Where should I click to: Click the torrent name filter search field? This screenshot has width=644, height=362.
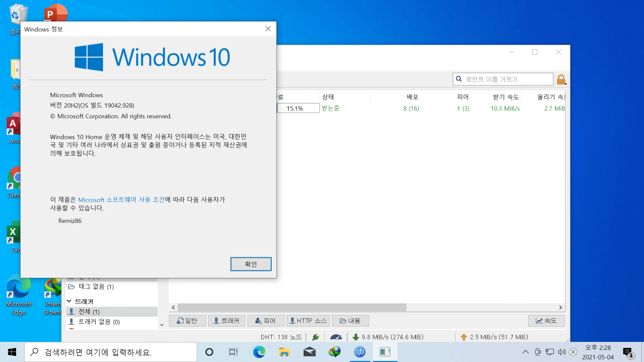pos(503,79)
